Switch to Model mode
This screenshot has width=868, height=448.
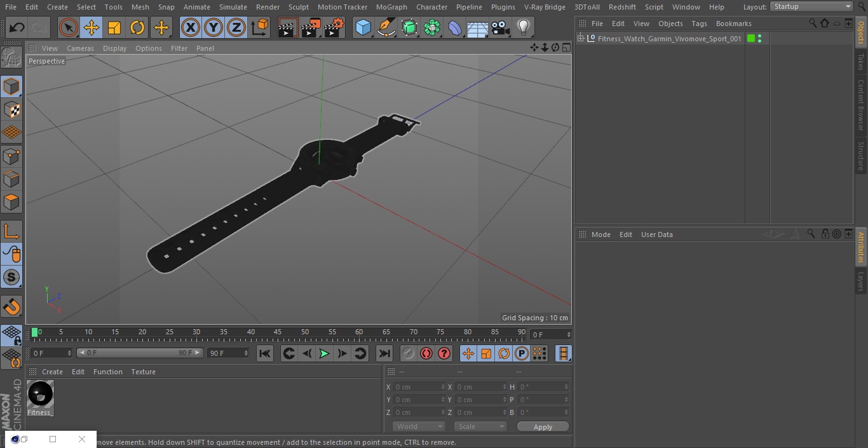pyautogui.click(x=11, y=86)
